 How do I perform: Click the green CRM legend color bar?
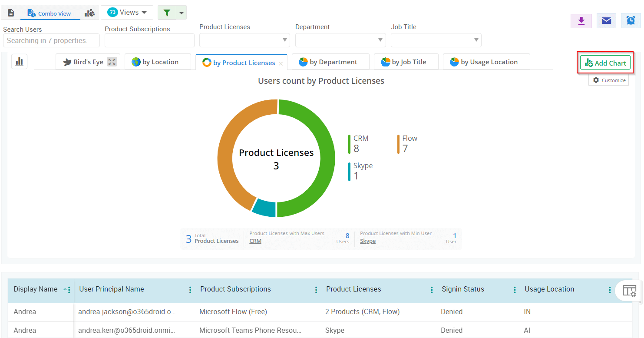click(x=349, y=144)
